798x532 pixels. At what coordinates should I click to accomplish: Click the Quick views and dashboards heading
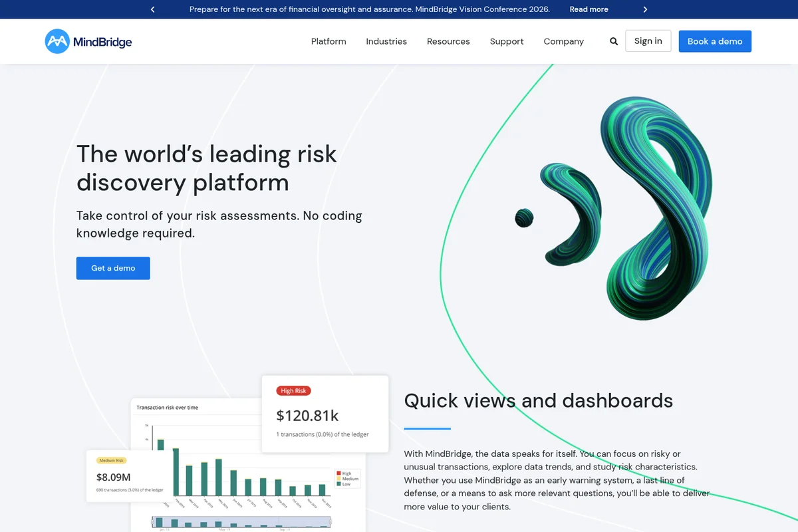(x=539, y=400)
